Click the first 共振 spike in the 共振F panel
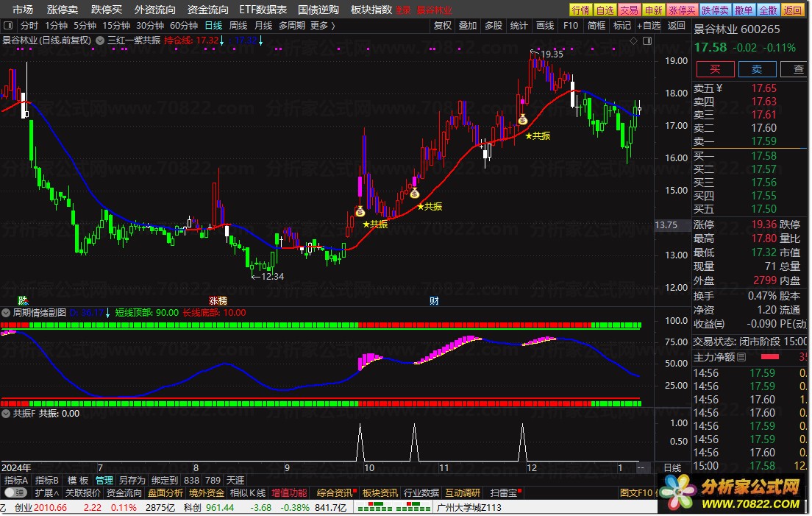This screenshot has width=812, height=516. tap(360, 442)
